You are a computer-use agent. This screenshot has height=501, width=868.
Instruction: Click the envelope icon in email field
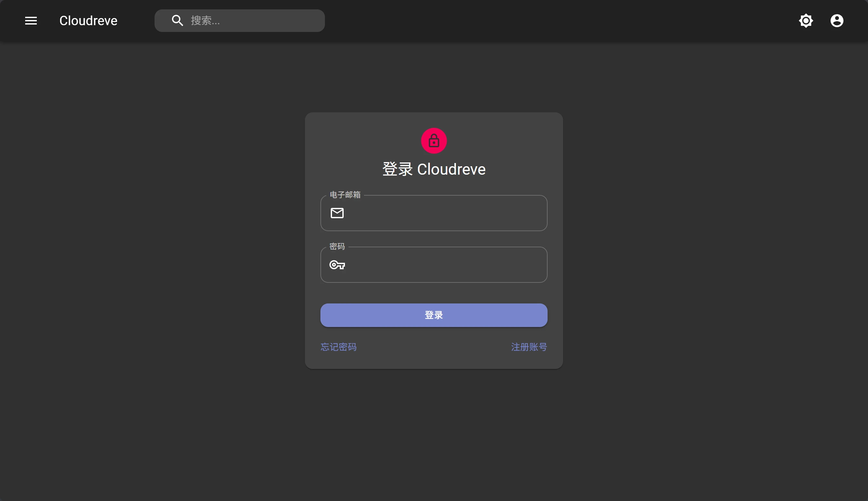[337, 213]
